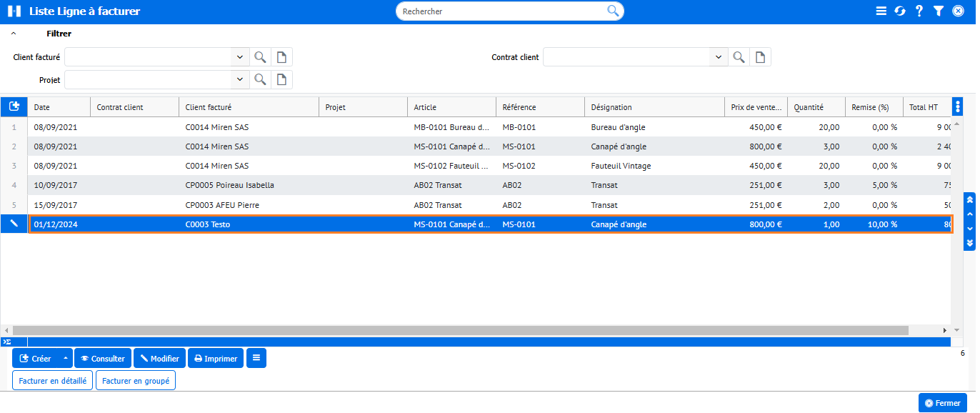Viewport: 980px width, 413px height.
Task: Click the refresh icon in header
Action: [900, 11]
